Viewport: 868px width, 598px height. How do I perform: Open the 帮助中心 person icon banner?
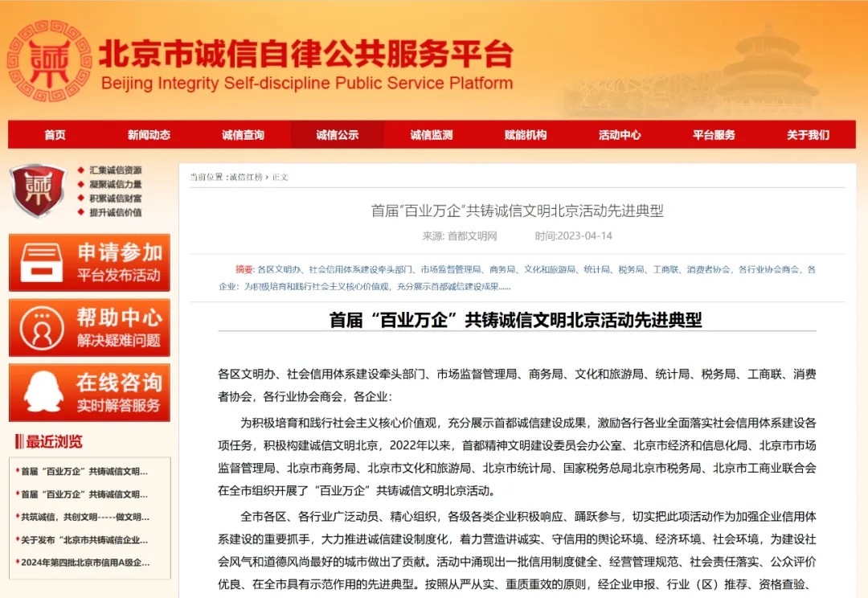click(x=89, y=327)
